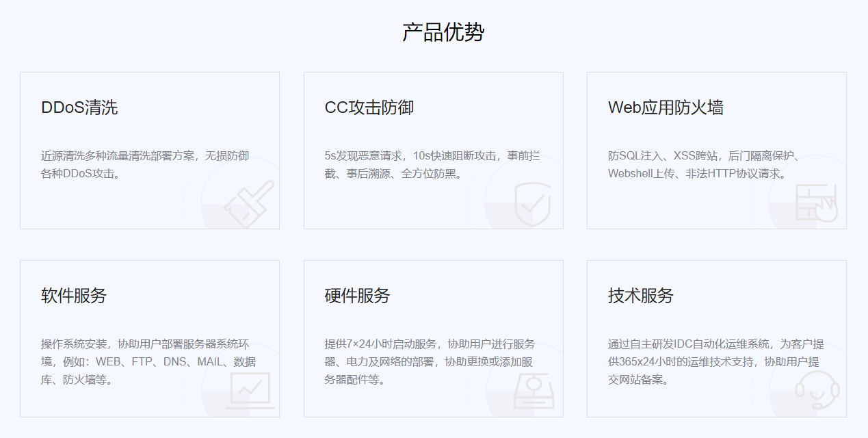This screenshot has height=438, width=868.
Task: Click the hard drive icon in 硬件服务 card
Action: click(x=532, y=391)
